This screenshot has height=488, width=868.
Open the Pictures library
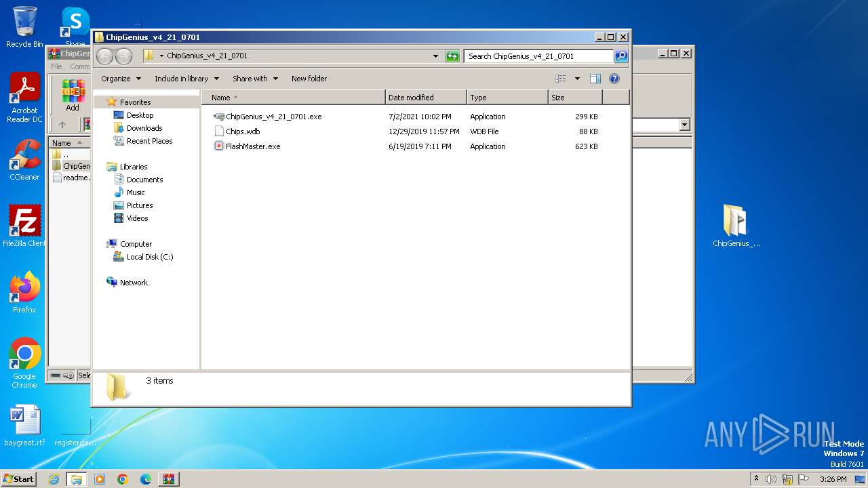140,205
